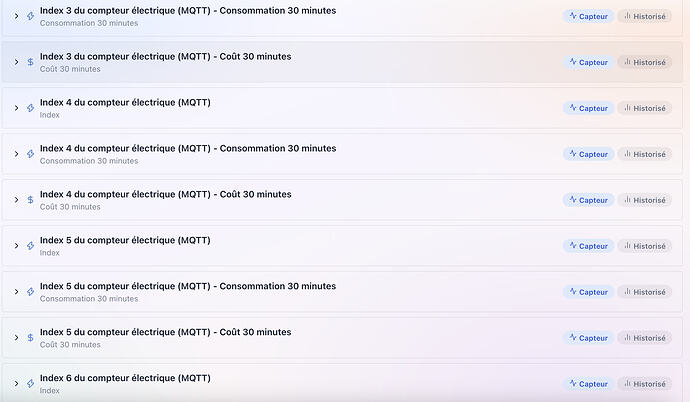Expand Index 3 Consommation 30 minutes row
Viewport: 690px width, 402px height.
pos(16,16)
